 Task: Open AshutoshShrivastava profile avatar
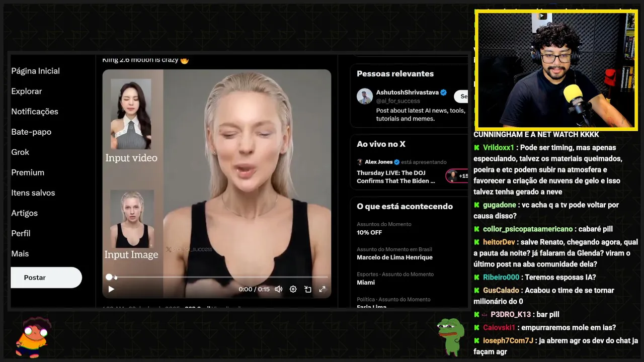coord(365,96)
